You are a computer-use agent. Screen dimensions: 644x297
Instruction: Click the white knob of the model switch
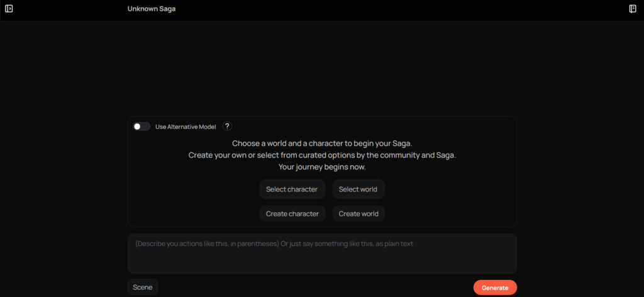click(x=138, y=126)
